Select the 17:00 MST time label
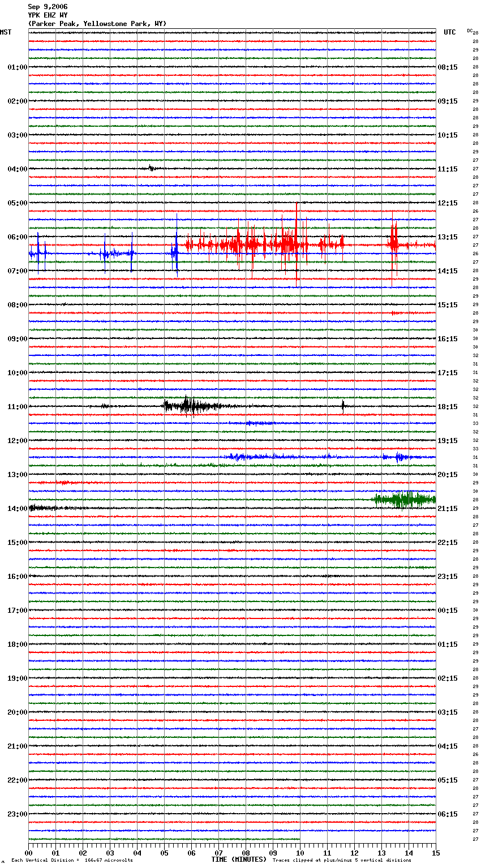 [x=18, y=611]
